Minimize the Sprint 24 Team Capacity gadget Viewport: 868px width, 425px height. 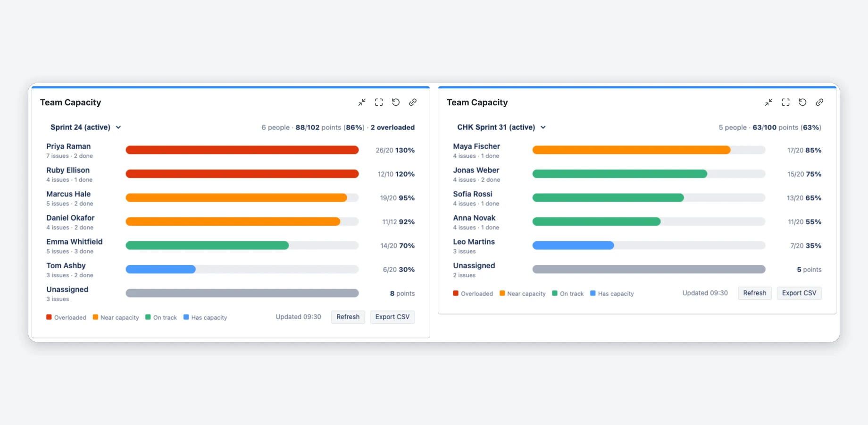coord(362,102)
